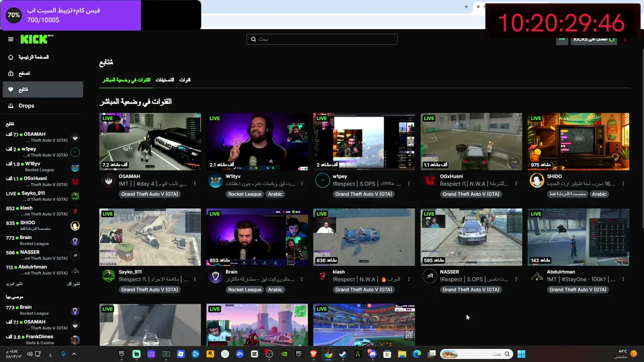Open the 44°C weather widget
The height and width of the screenshot is (362, 644).
point(626,354)
